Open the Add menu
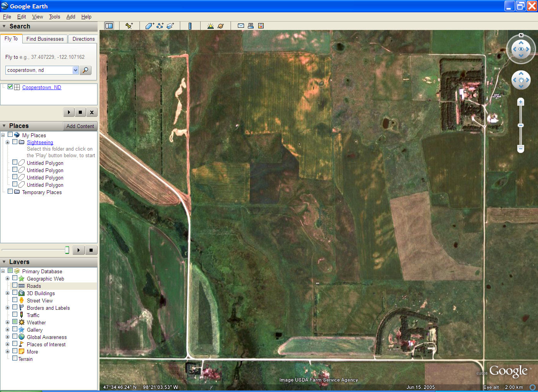The image size is (538, 392). 71,17
